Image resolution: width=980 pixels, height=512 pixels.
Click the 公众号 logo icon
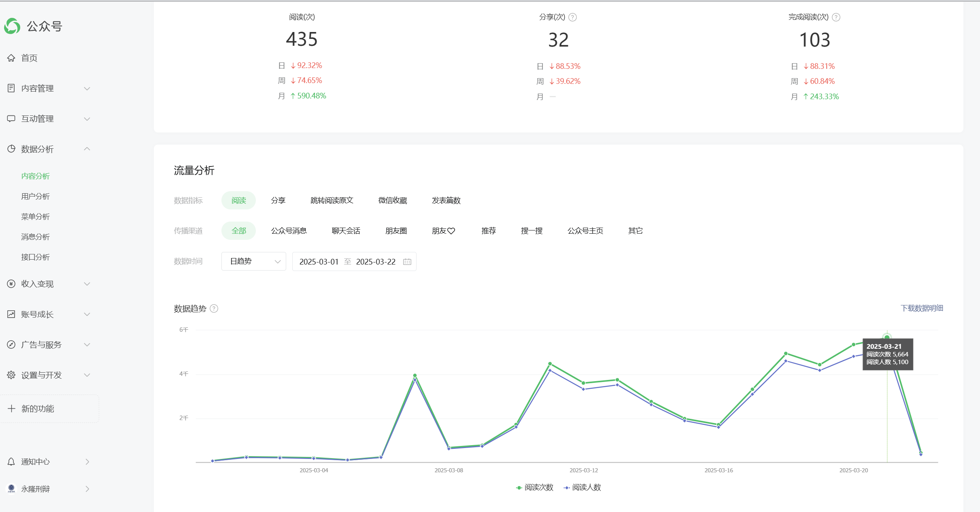[x=12, y=26]
